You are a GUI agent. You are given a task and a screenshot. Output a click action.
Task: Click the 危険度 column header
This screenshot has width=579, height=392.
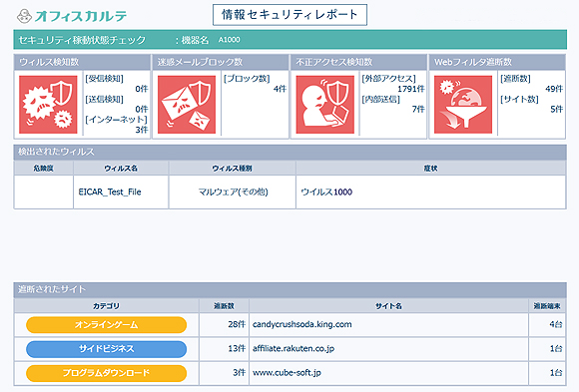44,169
